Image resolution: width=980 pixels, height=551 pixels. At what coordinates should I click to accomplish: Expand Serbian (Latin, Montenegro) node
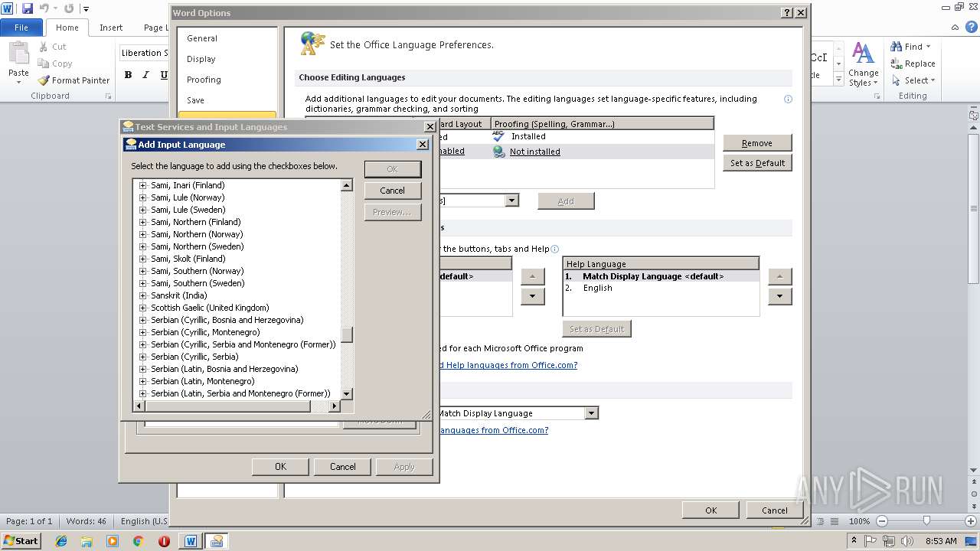pyautogui.click(x=142, y=381)
